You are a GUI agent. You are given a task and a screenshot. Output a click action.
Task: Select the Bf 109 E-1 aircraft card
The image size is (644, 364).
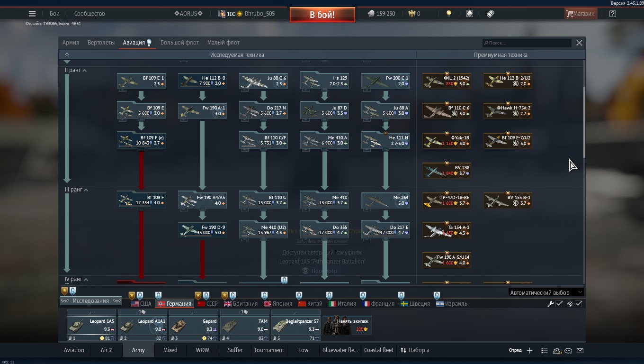141,81
